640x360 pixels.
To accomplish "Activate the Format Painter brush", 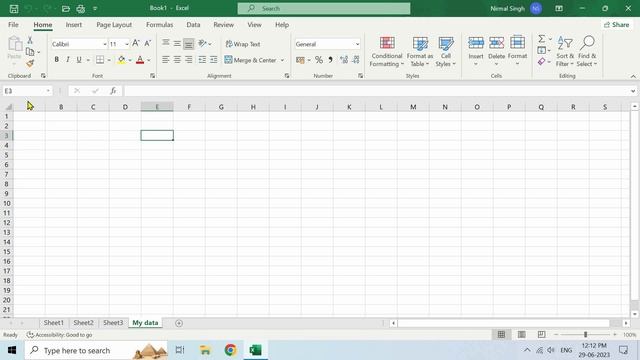I will (30, 63).
